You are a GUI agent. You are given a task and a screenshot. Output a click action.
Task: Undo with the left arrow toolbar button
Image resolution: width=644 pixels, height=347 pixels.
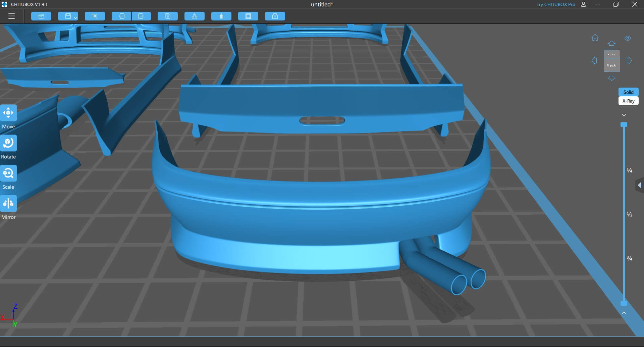(121, 16)
